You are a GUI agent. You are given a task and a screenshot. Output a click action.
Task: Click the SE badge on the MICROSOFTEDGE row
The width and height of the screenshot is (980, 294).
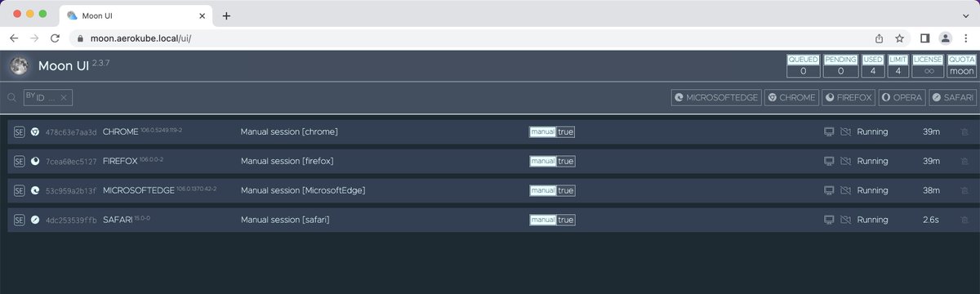[x=20, y=190]
